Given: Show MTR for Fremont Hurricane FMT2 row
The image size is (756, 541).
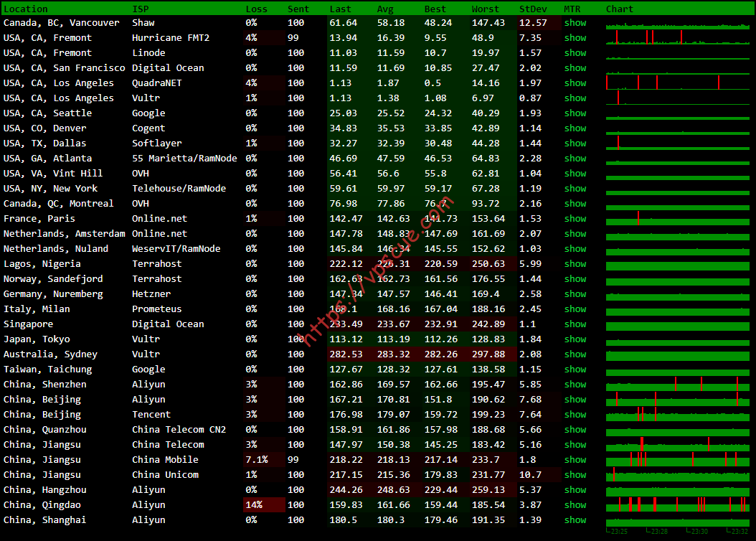Looking at the screenshot, I should (x=575, y=37).
